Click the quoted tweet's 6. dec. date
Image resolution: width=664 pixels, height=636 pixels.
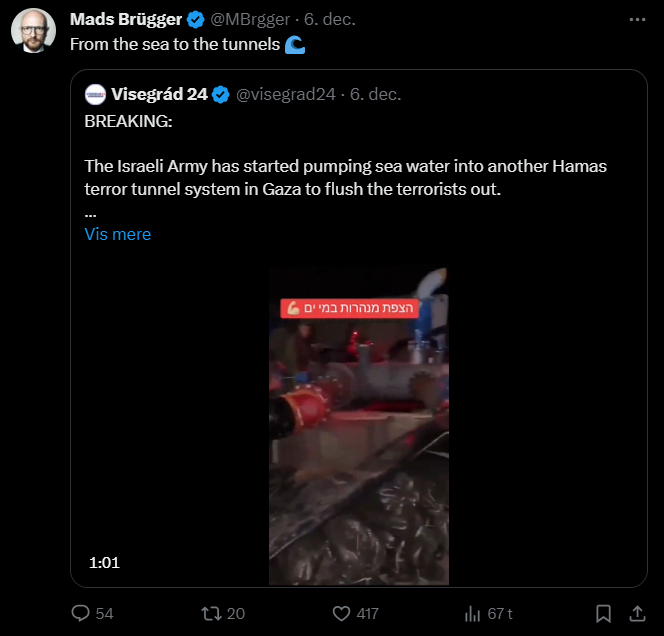[x=375, y=95]
